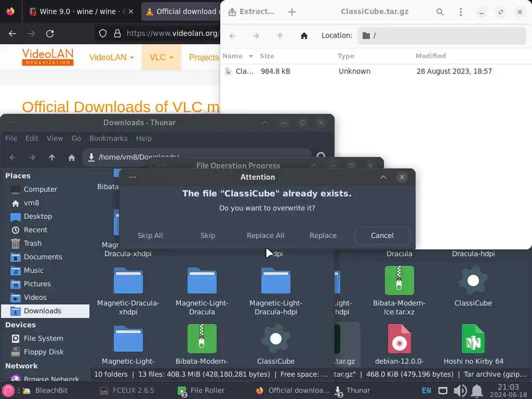Click Extract button in File Roller

(x=251, y=12)
